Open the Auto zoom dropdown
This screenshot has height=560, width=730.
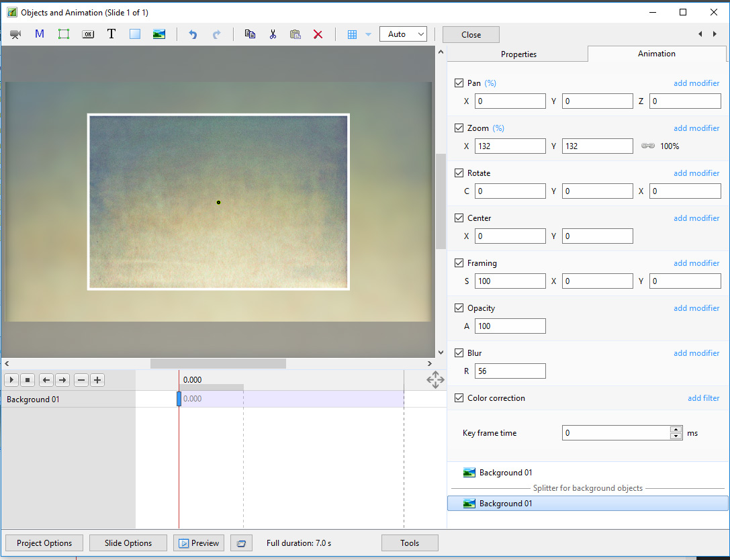[403, 34]
